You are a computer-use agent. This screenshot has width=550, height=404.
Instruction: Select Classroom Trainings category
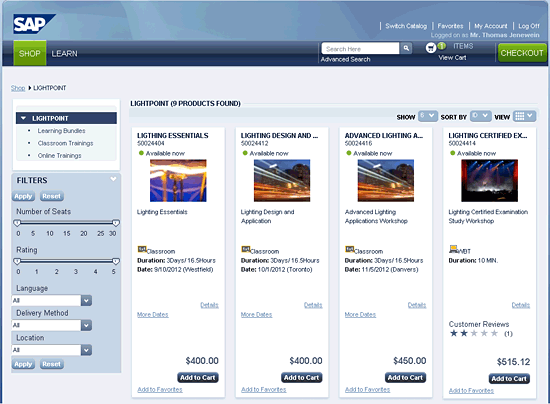66,143
